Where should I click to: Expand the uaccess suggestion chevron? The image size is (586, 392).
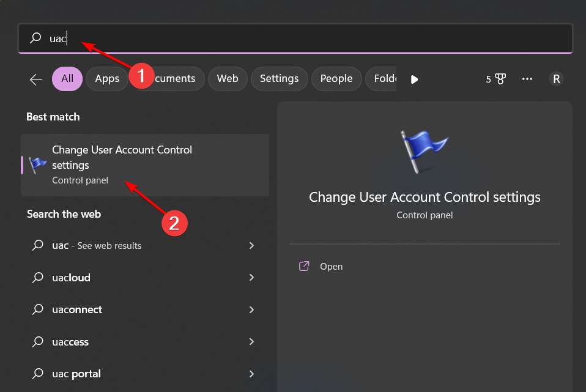coord(251,342)
